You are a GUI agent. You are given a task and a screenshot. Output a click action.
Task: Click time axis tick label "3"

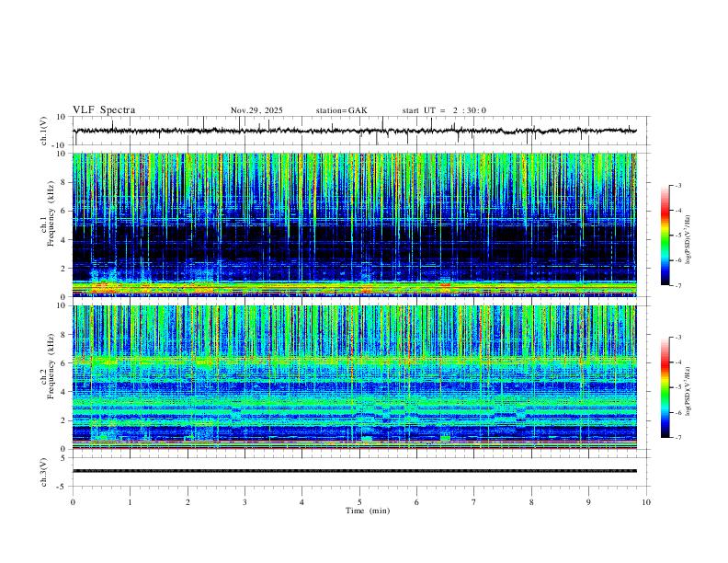[x=245, y=502]
